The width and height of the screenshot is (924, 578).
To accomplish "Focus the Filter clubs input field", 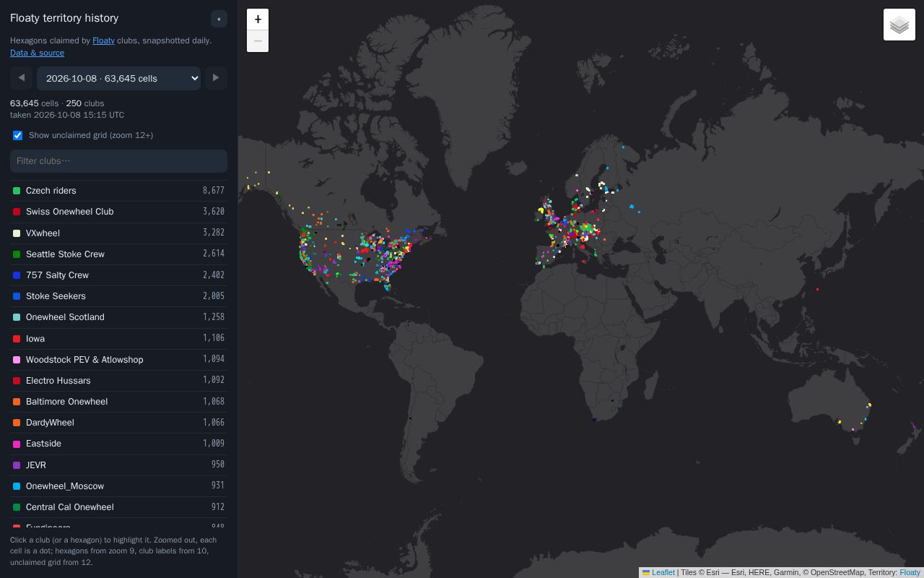I will [x=118, y=161].
